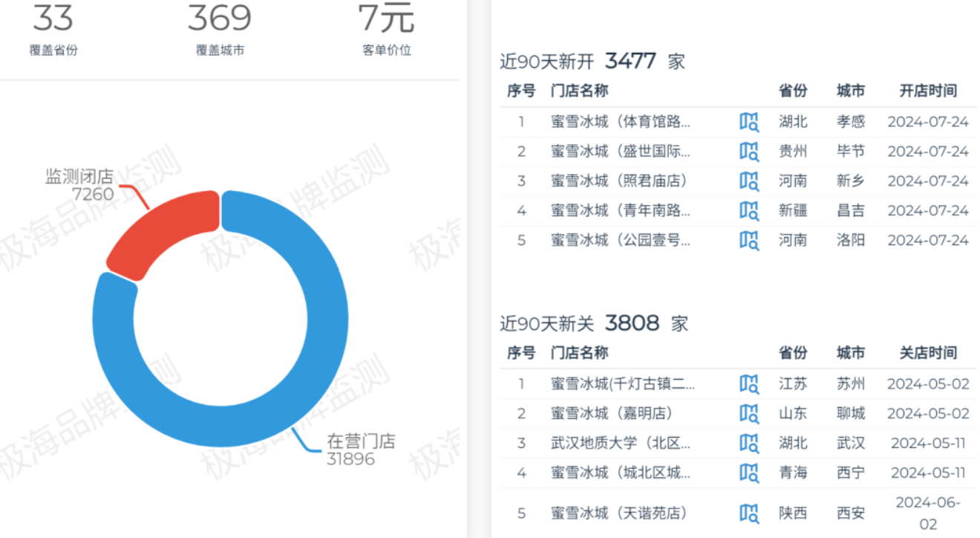Open map locator for 千灯古镇 store
The image size is (980, 538).
(749, 384)
